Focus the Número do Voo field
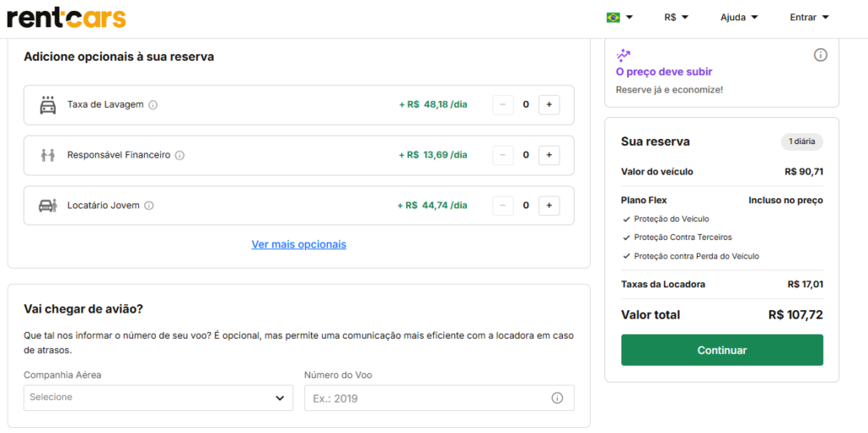 click(440, 397)
